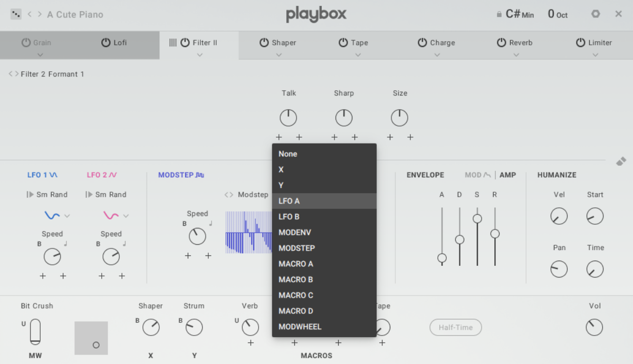
Task: Adjust the Talk knob
Action: (x=289, y=118)
